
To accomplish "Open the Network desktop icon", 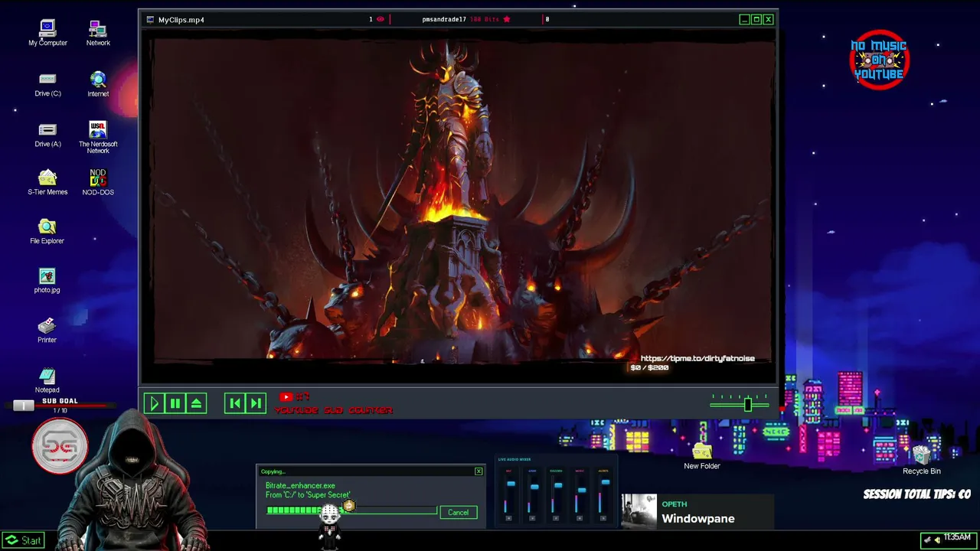I will [x=98, y=33].
